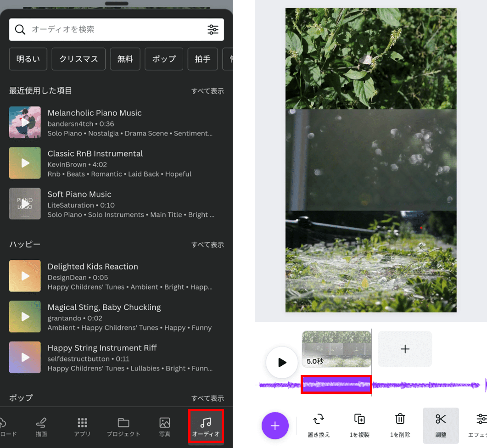Open audio search filter options icon
This screenshot has height=448, width=487.
[213, 29]
